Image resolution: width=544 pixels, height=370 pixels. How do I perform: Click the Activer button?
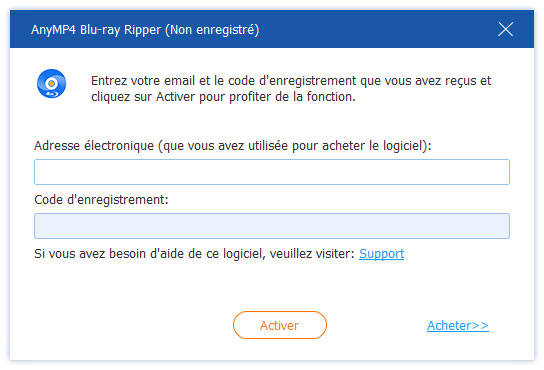(280, 325)
